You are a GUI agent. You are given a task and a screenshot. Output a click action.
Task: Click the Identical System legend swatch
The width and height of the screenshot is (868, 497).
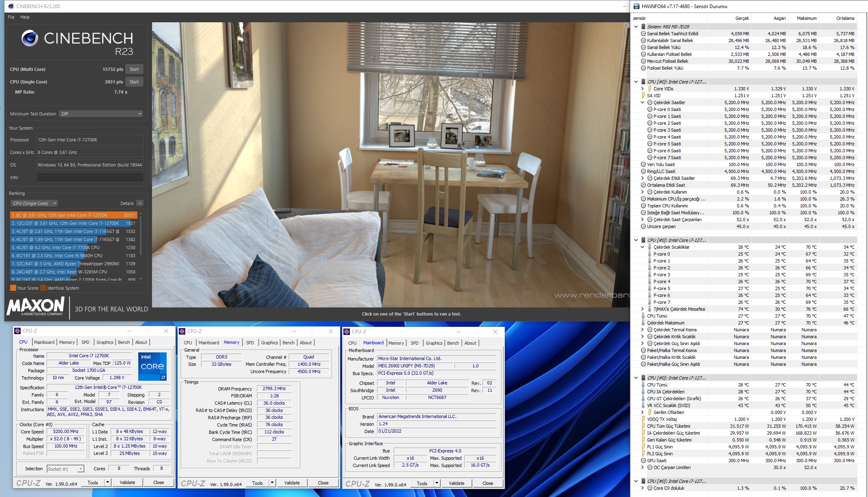click(x=43, y=288)
